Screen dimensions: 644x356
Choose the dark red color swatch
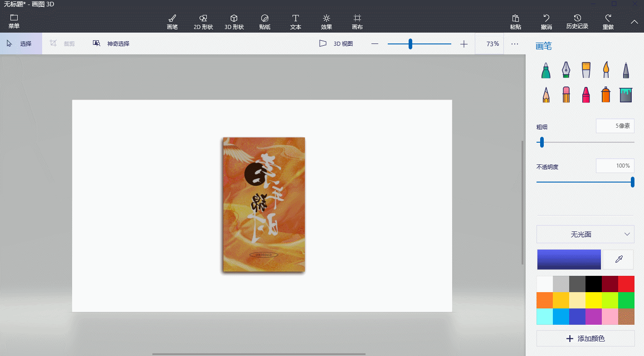tap(610, 284)
